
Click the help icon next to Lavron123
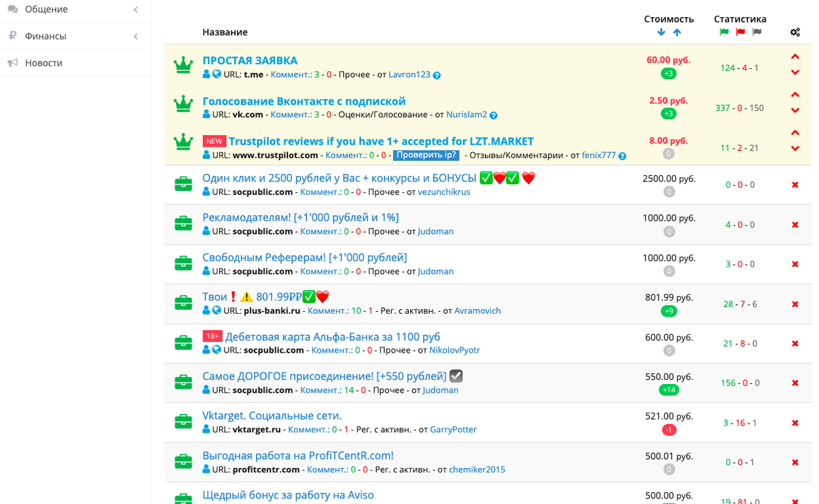point(437,75)
